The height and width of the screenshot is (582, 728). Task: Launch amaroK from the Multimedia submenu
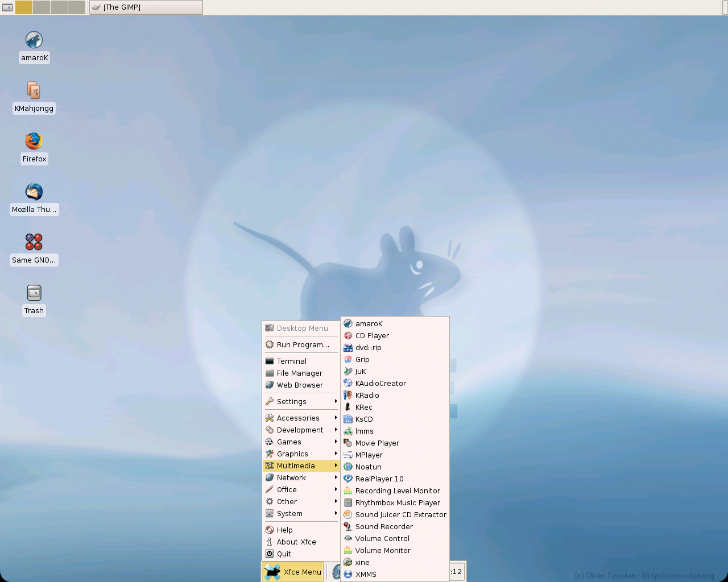(395, 323)
